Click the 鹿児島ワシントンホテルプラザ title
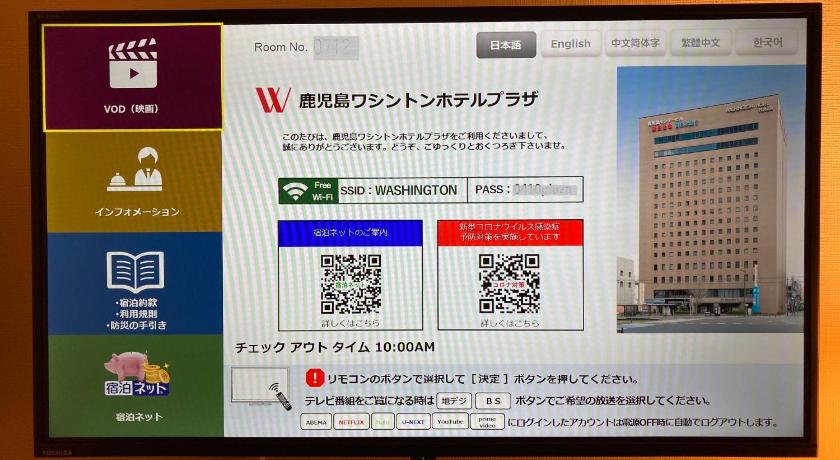The height and width of the screenshot is (460, 840). coord(418,100)
